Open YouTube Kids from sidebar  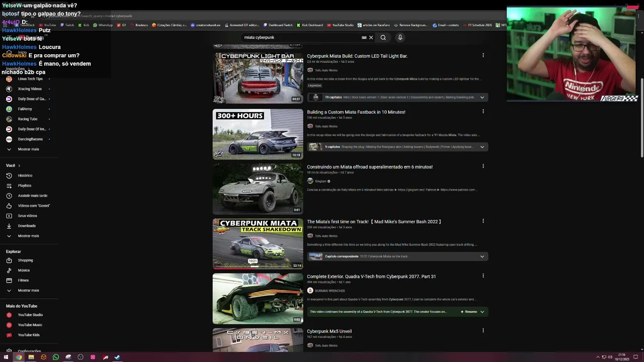[x=29, y=335]
